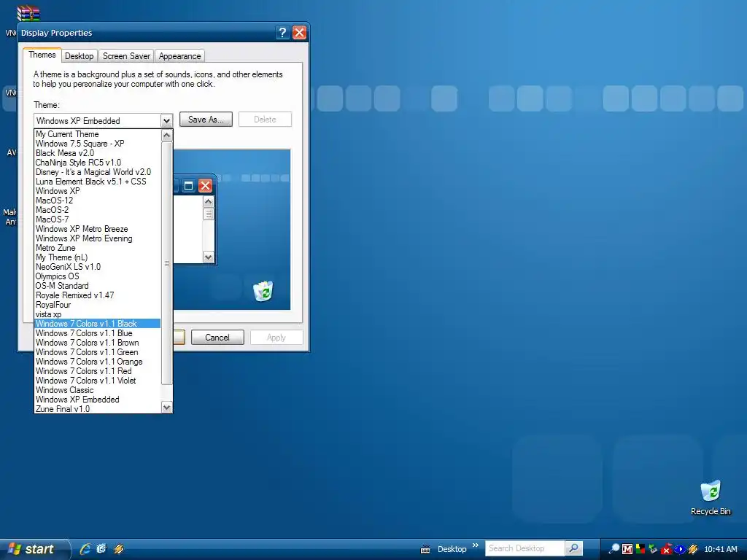The width and height of the screenshot is (747, 560).
Task: Select Windows 7 Colors v1.1 Violet
Action: (98, 381)
